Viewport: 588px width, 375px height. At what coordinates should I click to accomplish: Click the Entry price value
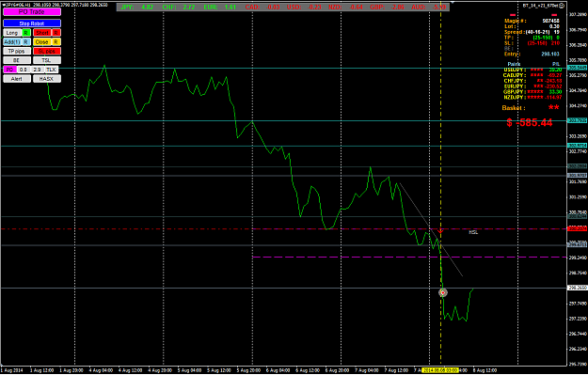click(x=550, y=55)
